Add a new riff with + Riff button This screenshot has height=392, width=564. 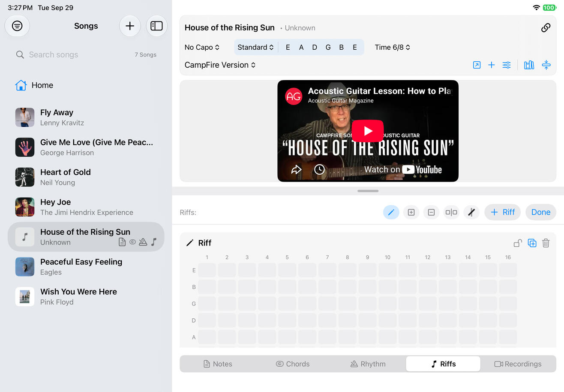tap(502, 212)
